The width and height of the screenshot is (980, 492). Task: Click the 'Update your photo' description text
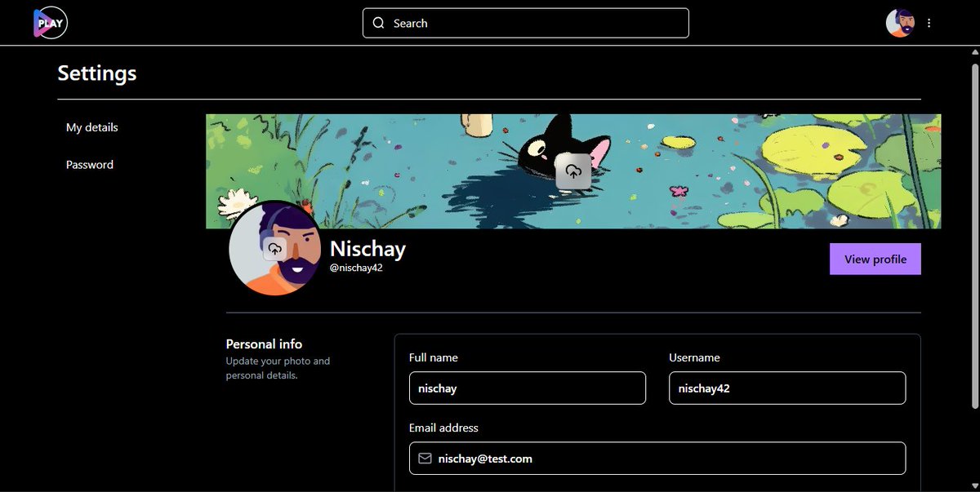click(x=278, y=368)
